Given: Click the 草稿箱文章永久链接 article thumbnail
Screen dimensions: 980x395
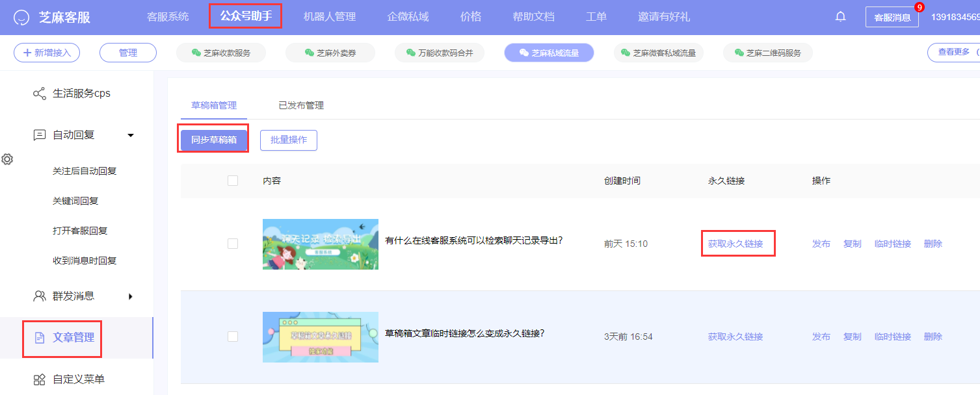Looking at the screenshot, I should pyautogui.click(x=321, y=337).
